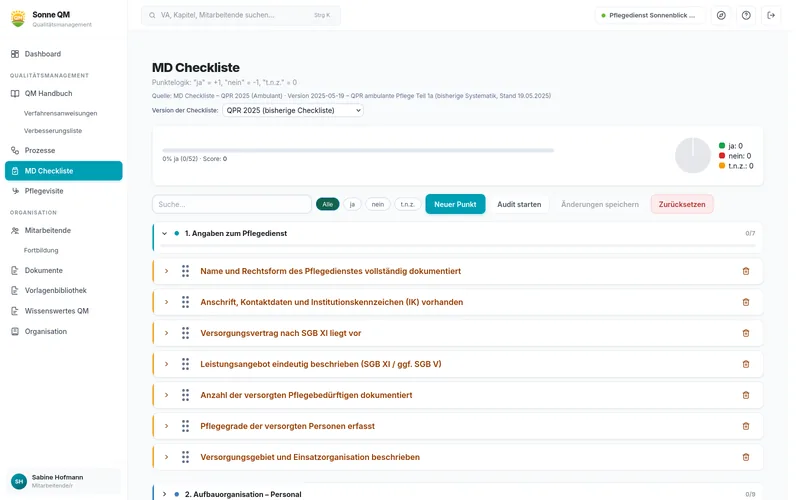Delete 'Leistungsangebot eindeutig beschrieben' via trash icon
The image size is (800, 500).
745,364
